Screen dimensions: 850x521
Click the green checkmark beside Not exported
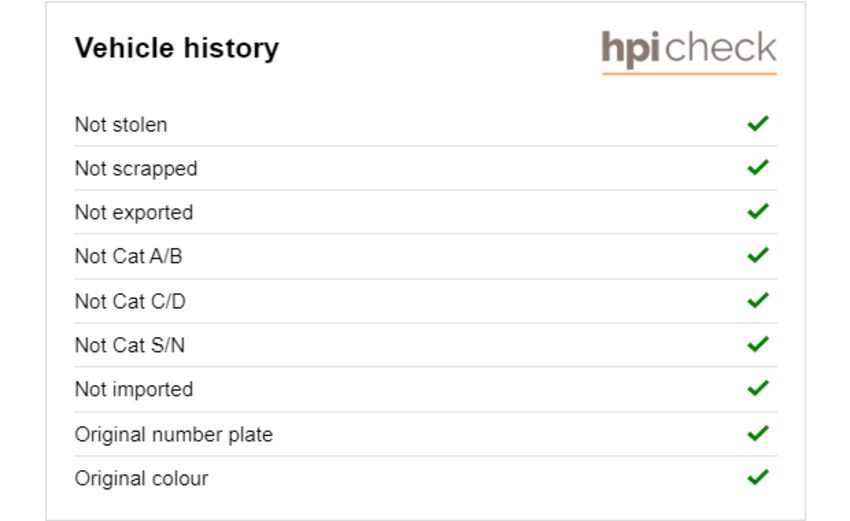(x=758, y=211)
